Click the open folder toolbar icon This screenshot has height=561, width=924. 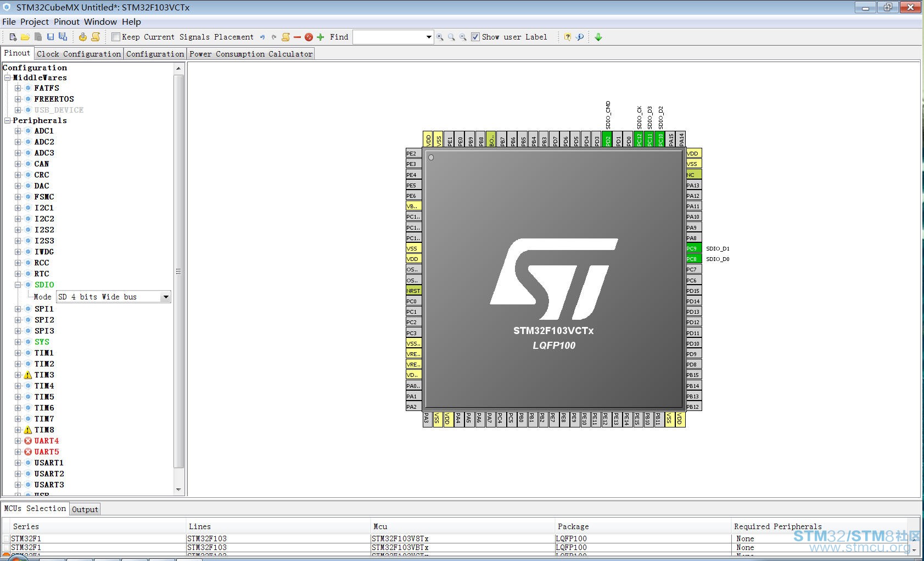click(x=25, y=37)
